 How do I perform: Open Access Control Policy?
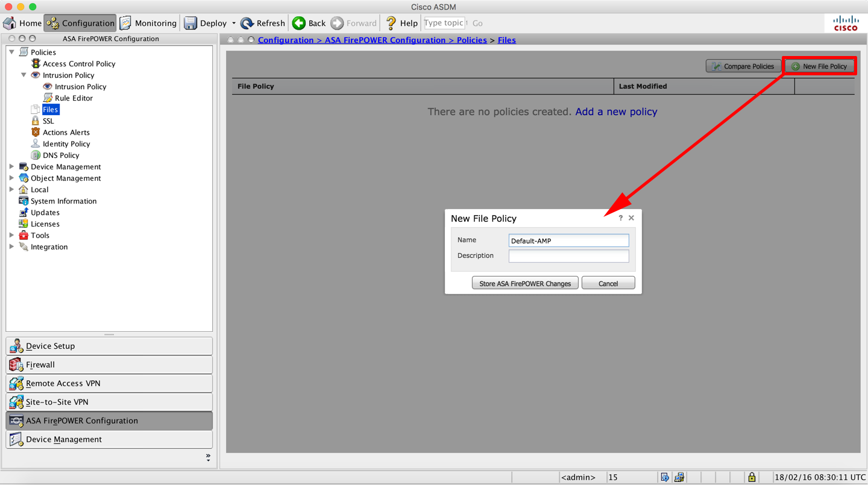(79, 63)
